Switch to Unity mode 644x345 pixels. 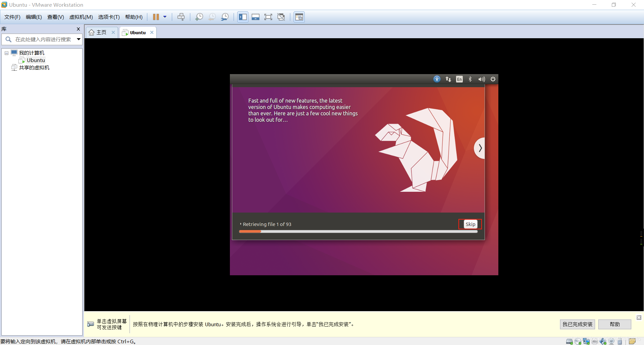pyautogui.click(x=281, y=17)
